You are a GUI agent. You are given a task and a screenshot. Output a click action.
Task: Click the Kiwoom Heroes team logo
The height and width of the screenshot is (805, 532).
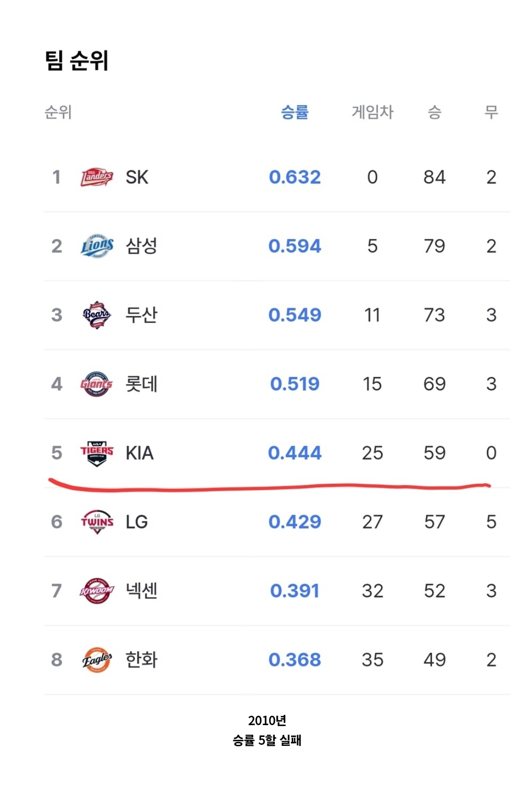click(x=97, y=591)
